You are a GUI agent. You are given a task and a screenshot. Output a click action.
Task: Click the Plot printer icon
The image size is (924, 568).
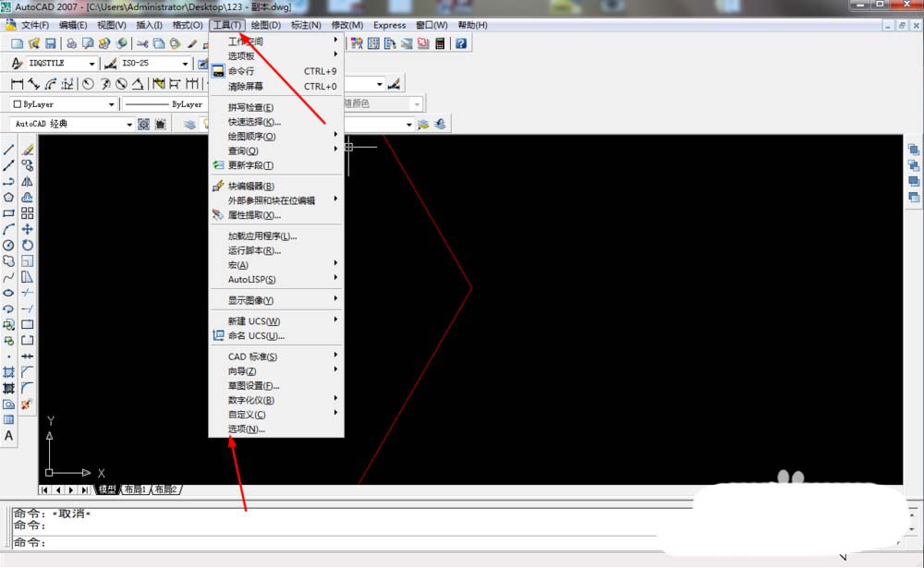[71, 43]
